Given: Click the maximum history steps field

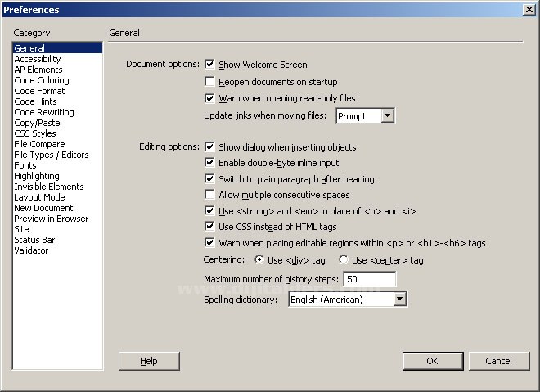Looking at the screenshot, I should click(x=369, y=280).
